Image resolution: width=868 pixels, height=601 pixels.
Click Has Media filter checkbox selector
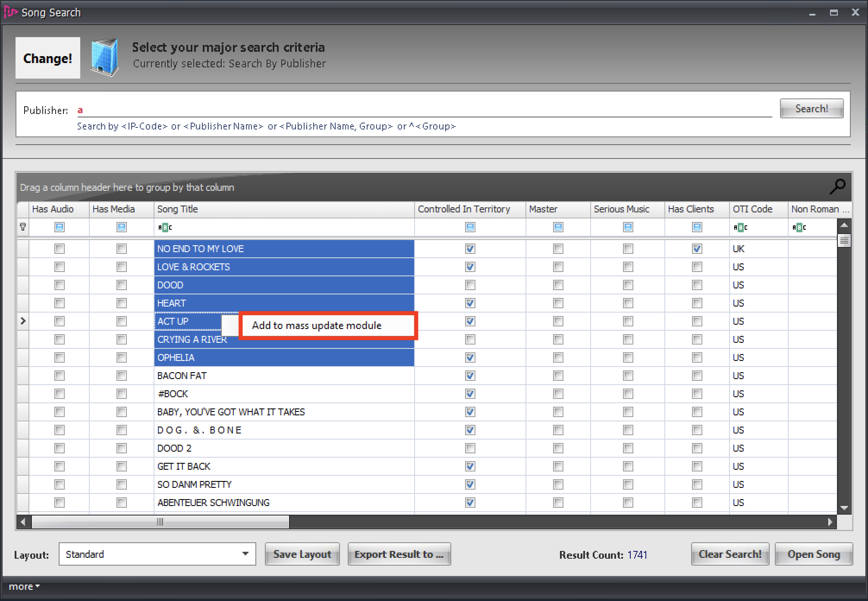(122, 227)
